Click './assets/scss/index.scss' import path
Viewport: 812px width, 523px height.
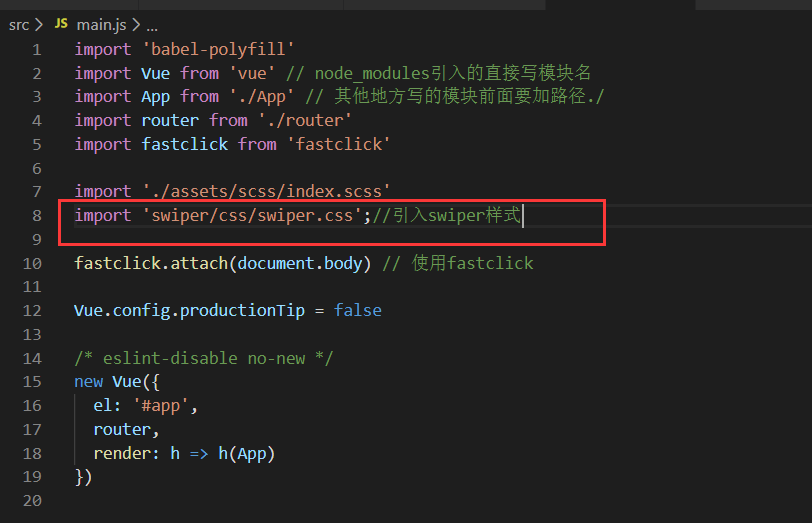(267, 191)
